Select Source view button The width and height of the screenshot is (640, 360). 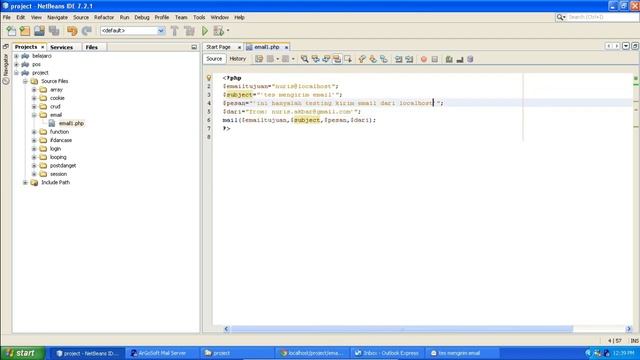214,59
